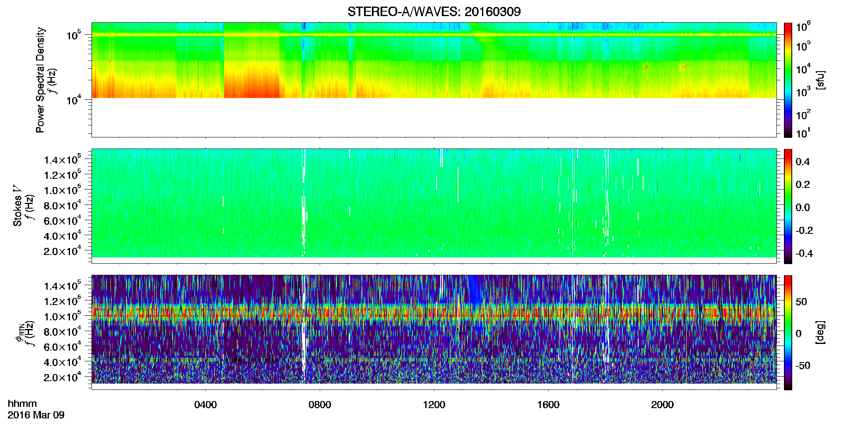Viewport: 868px width, 447px height.
Task: Click the Power Spectral Density axis label
Action: coord(40,80)
